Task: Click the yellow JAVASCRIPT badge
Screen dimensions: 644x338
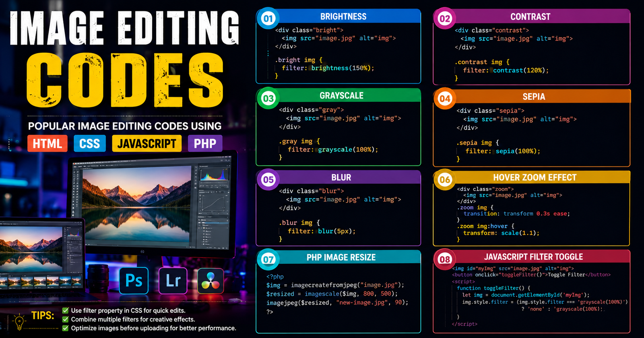Action: click(147, 144)
